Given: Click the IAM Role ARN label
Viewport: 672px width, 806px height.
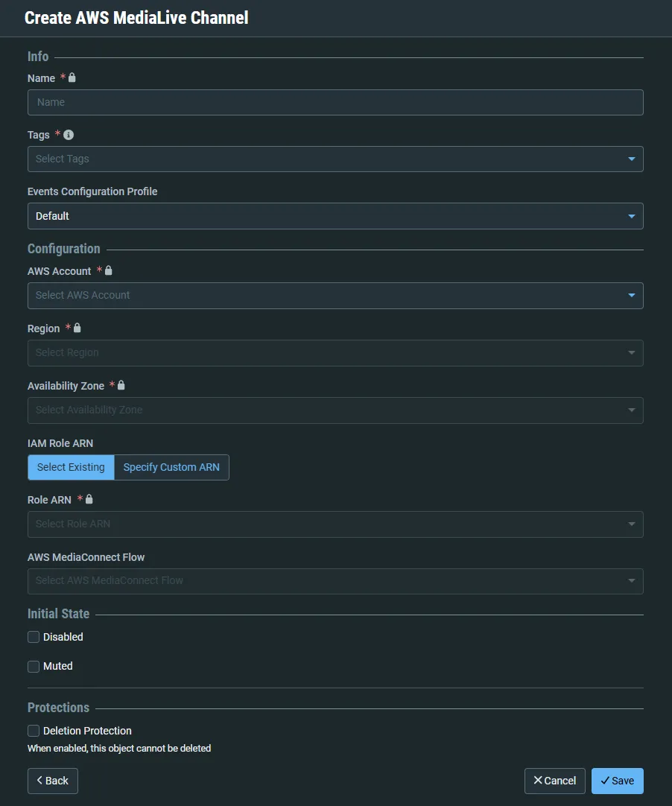Looking at the screenshot, I should tap(60, 443).
